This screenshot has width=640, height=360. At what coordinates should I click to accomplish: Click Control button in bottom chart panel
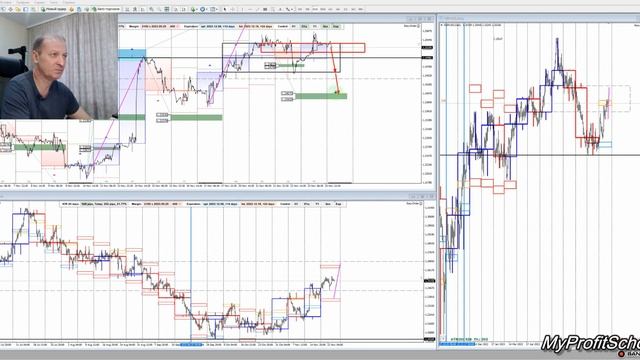point(285,204)
